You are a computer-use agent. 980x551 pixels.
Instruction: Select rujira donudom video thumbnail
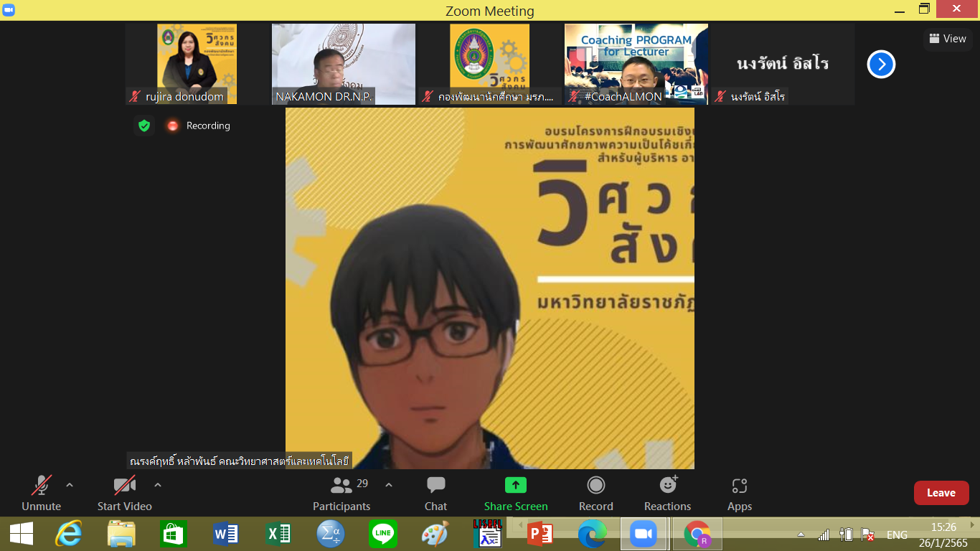pos(197,65)
